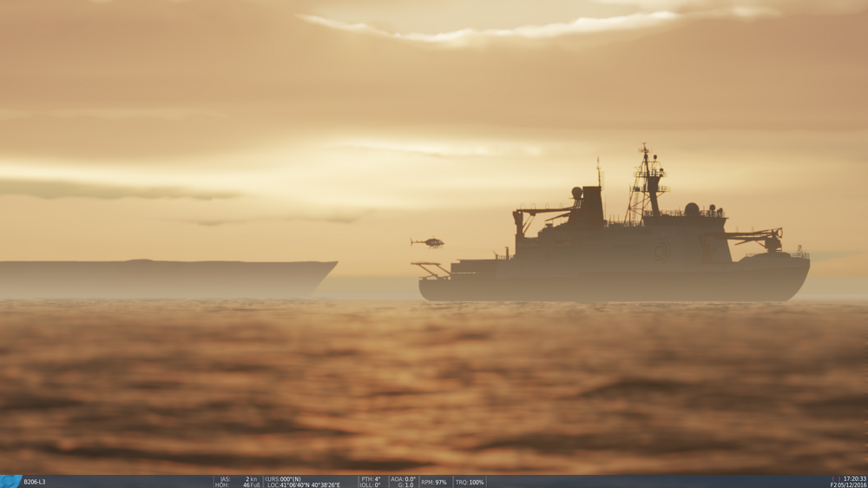868x488 pixels.
Task: Click the G 1.0 readout
Action: pyautogui.click(x=405, y=485)
